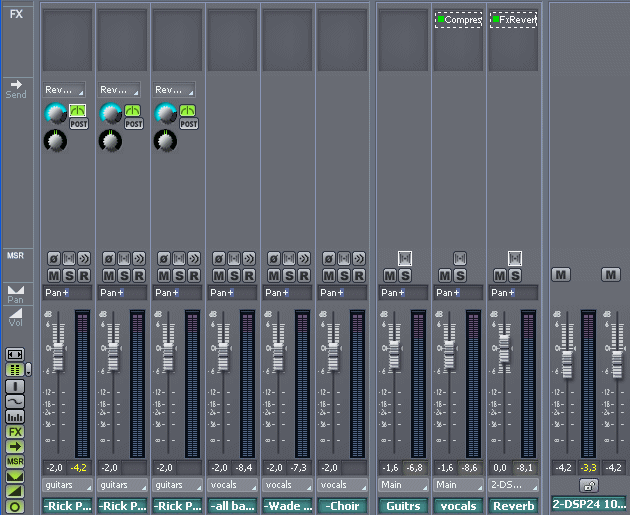
Task: Open 2-DS... output dropdown on Reverb bus
Action: click(513, 485)
